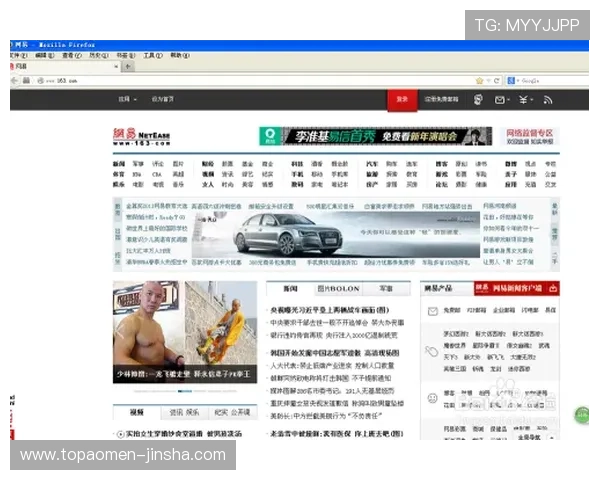Open the 新闻 channel in the nav grid
Screen dimensions: 600x480
pyautogui.click(x=119, y=164)
